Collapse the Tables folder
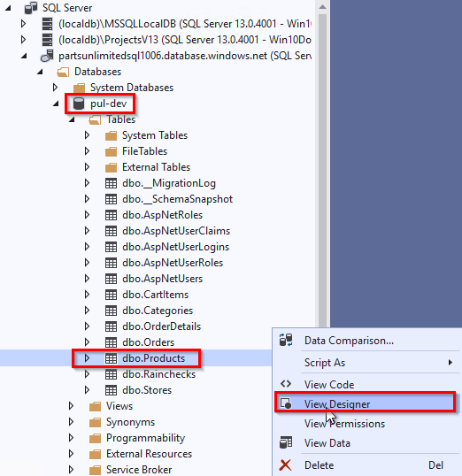462x476 pixels. 72,119
